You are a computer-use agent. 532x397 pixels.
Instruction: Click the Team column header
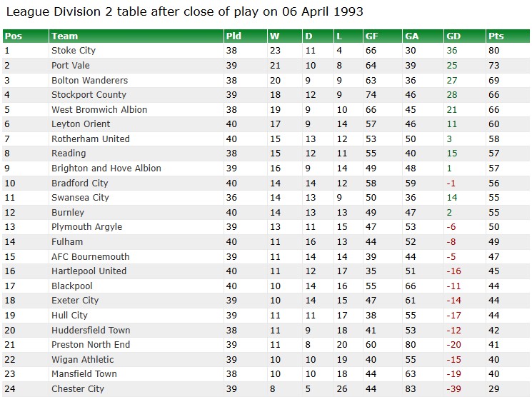point(65,36)
